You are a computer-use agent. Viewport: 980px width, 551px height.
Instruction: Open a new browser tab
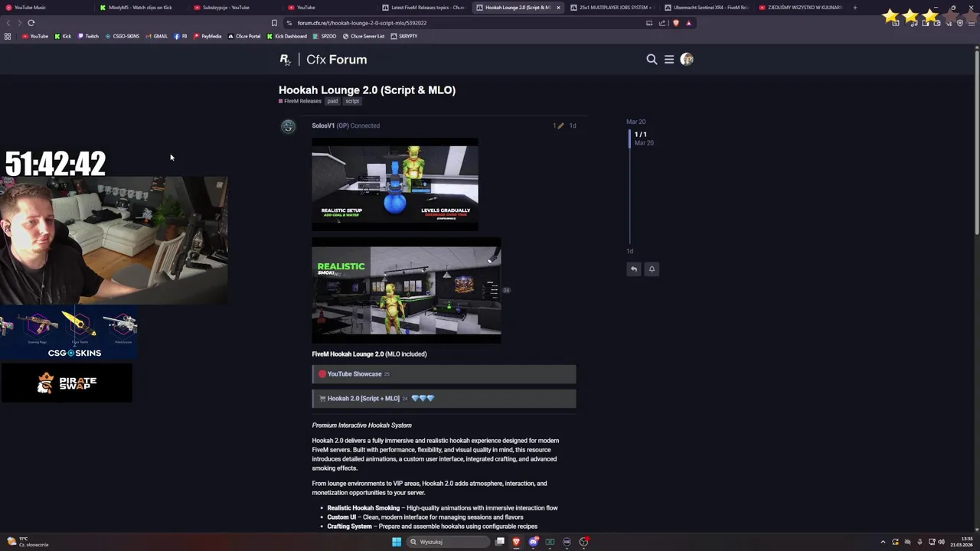(855, 8)
